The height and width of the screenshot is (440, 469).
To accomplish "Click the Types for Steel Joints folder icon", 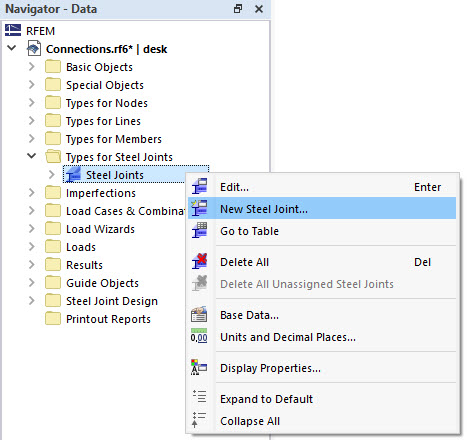I will (x=53, y=157).
